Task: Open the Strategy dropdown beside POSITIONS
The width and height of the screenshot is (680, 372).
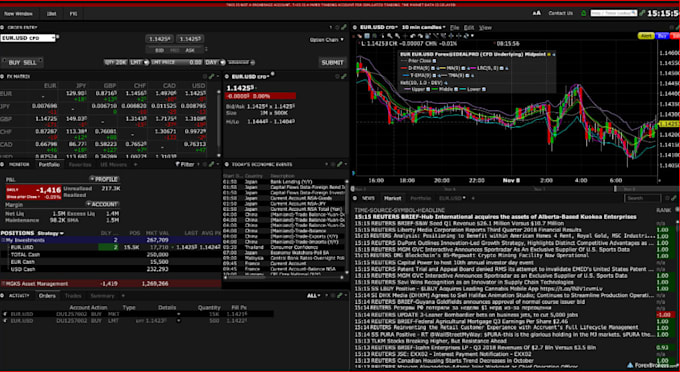Action: (x=51, y=233)
